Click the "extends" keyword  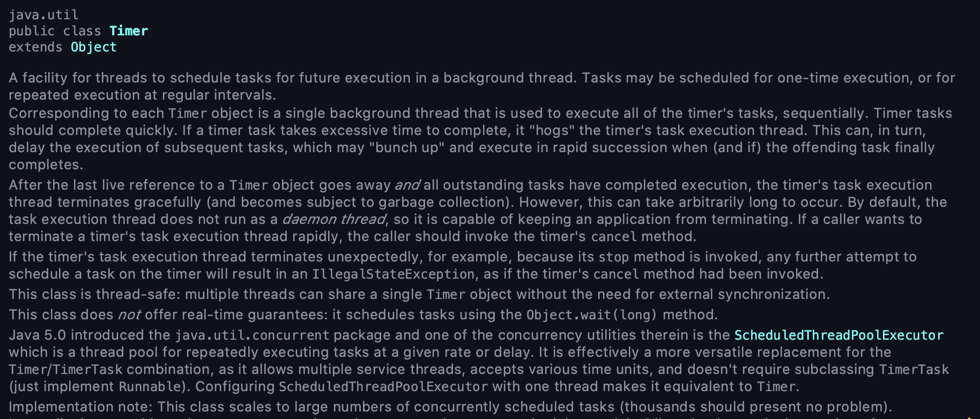click(35, 47)
